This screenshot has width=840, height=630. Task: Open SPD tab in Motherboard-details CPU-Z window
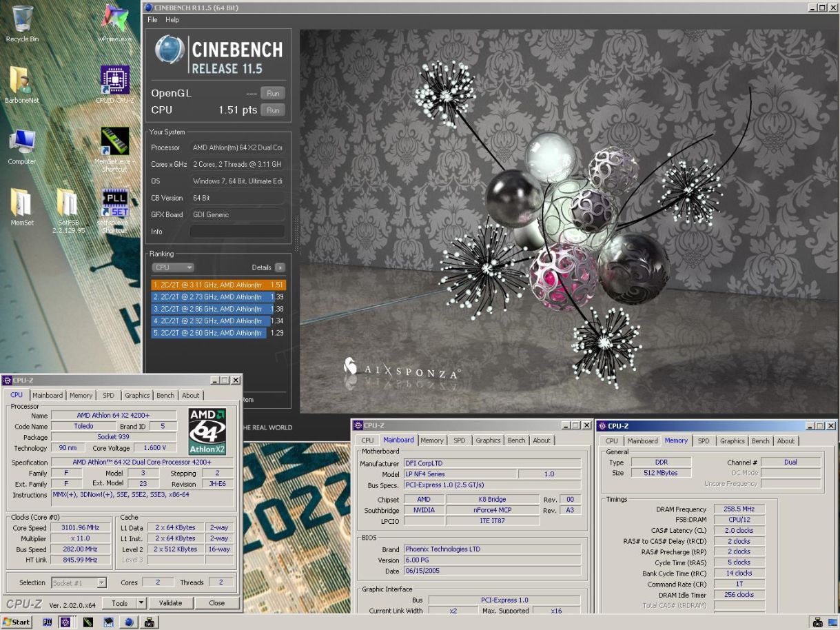(x=460, y=440)
